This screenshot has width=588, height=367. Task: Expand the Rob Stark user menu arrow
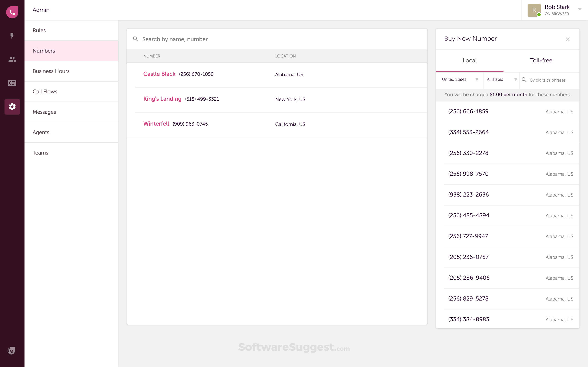(x=579, y=9)
